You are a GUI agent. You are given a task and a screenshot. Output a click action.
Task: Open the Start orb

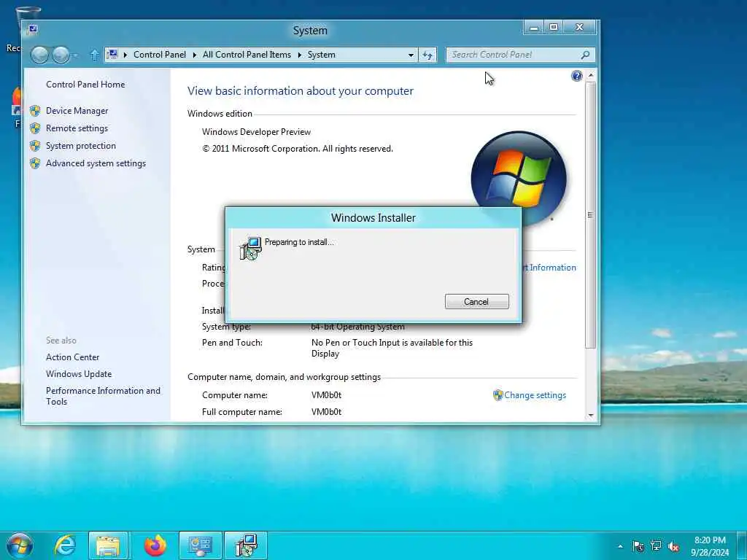pos(20,545)
